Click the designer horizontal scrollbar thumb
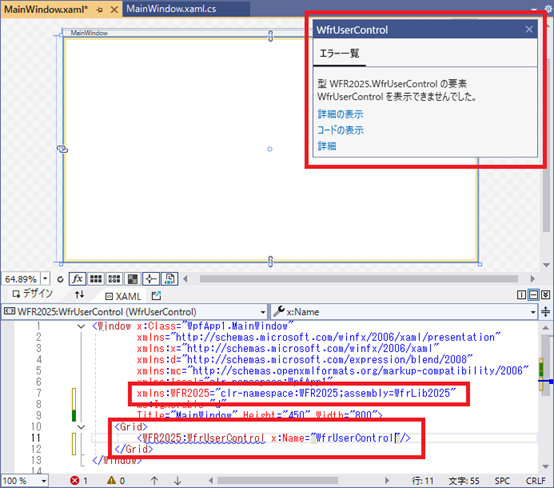 (x=359, y=279)
